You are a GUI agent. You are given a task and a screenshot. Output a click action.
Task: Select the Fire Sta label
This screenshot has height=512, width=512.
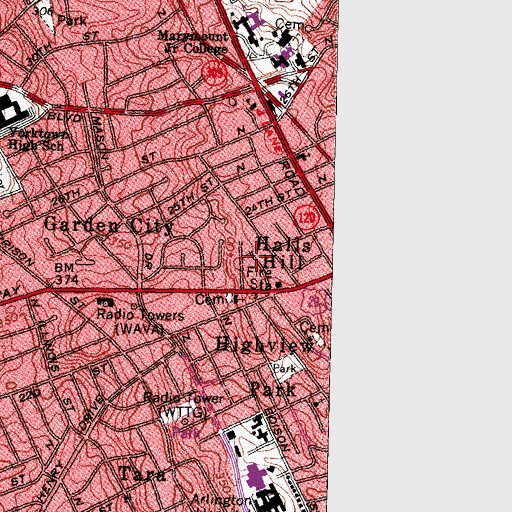(260, 278)
